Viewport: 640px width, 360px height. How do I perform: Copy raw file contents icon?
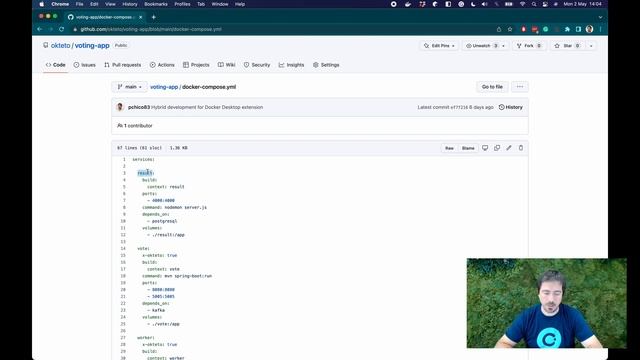tap(497, 148)
